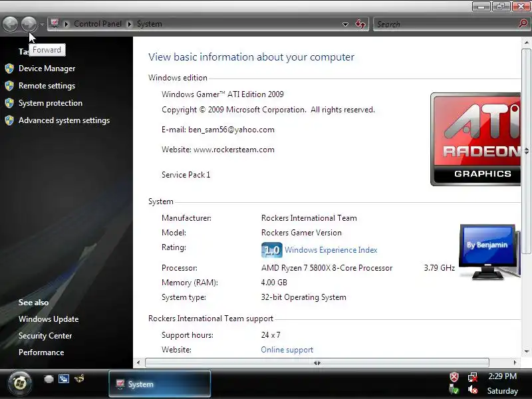Open Performance under See also
The image size is (532, 399).
(41, 352)
